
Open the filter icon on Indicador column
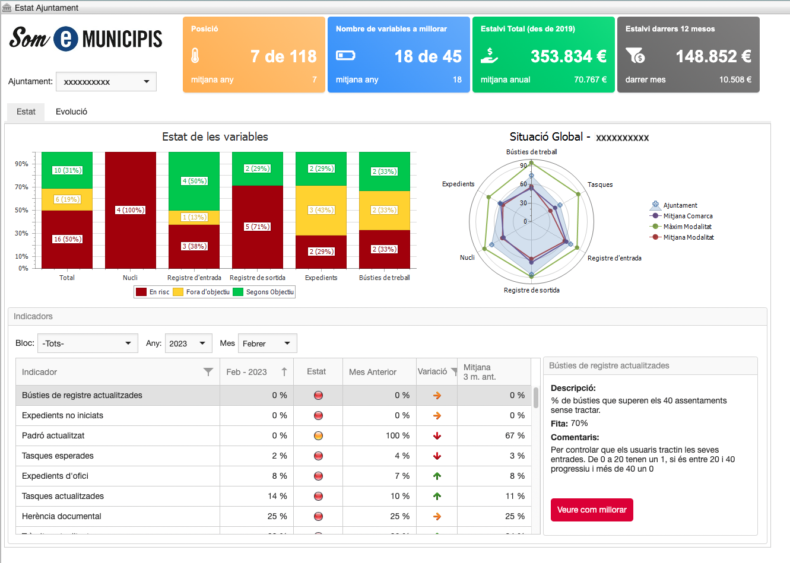click(208, 372)
